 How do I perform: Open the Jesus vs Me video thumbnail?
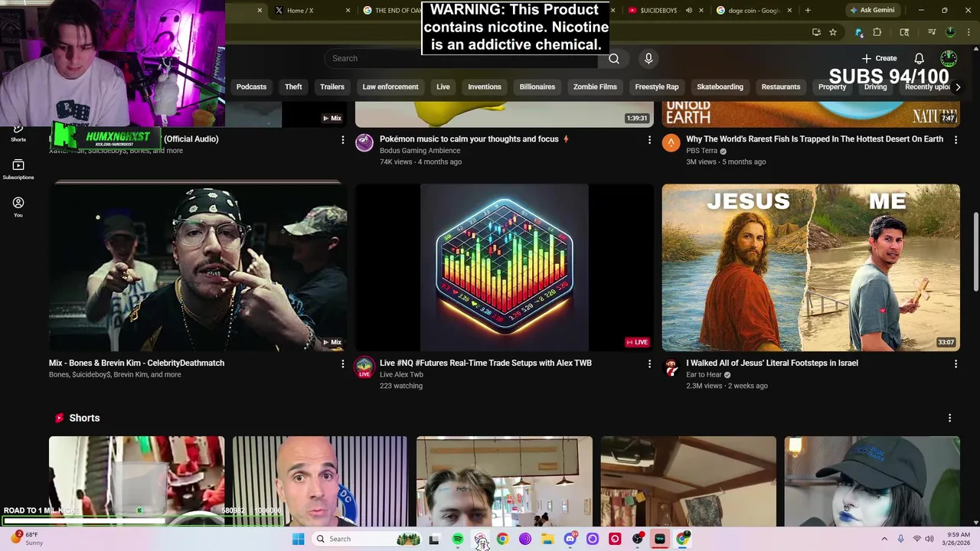point(811,267)
